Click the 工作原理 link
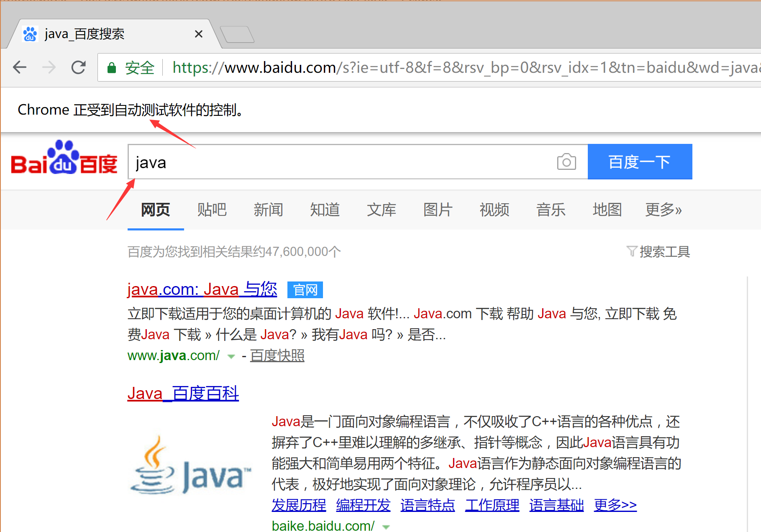The height and width of the screenshot is (532, 761). tap(491, 505)
